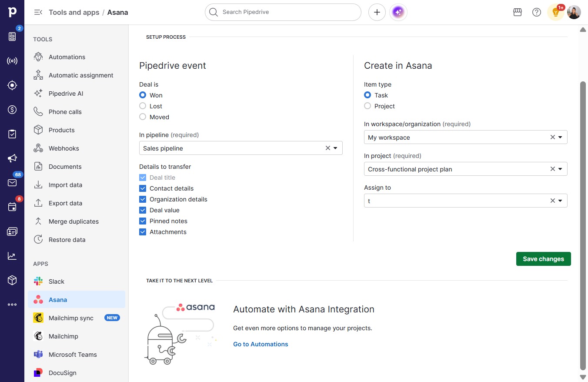Clear the Cross-functional project plan selection

click(553, 169)
